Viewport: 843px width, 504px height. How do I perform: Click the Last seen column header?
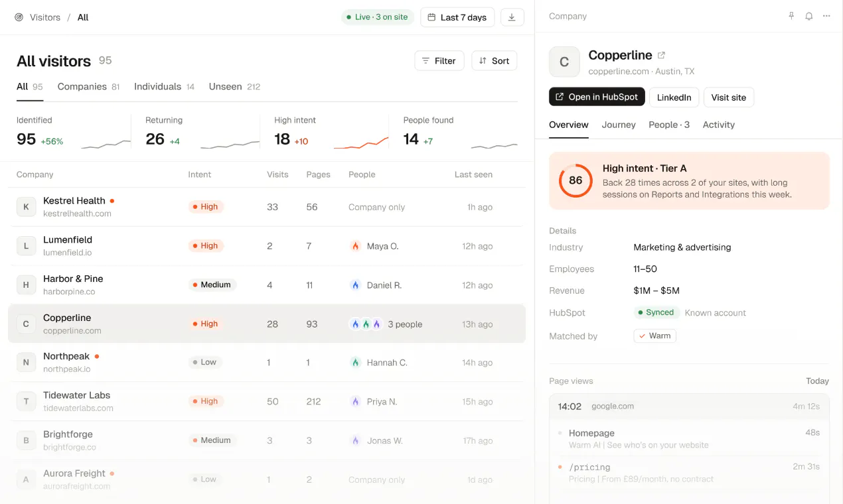[x=473, y=174]
